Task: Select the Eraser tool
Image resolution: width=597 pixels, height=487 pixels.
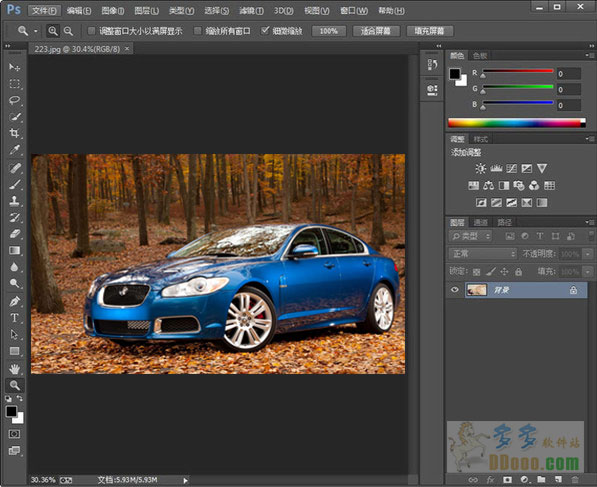Action: click(x=14, y=234)
